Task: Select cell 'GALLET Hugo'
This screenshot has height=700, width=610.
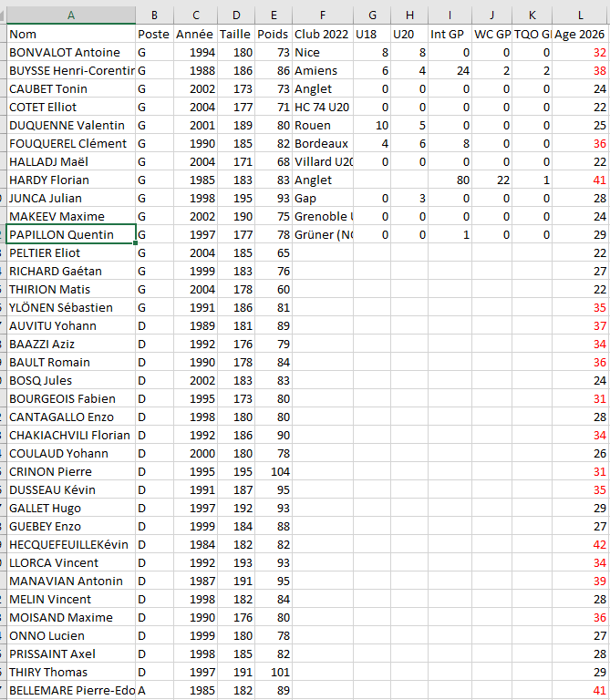Action: pyautogui.click(x=71, y=508)
